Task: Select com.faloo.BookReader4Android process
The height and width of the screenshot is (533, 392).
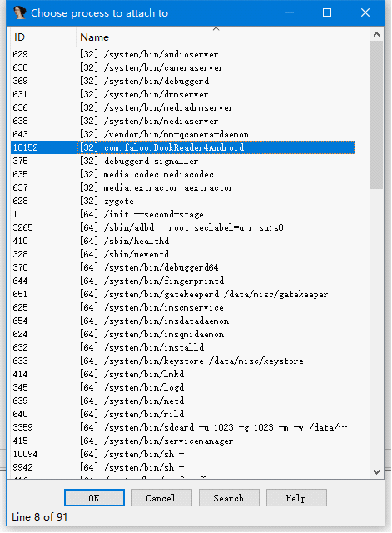Action: 183,147
